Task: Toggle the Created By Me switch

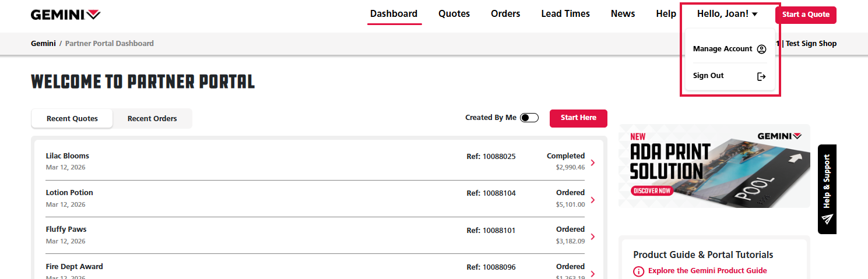Action: coord(529,118)
